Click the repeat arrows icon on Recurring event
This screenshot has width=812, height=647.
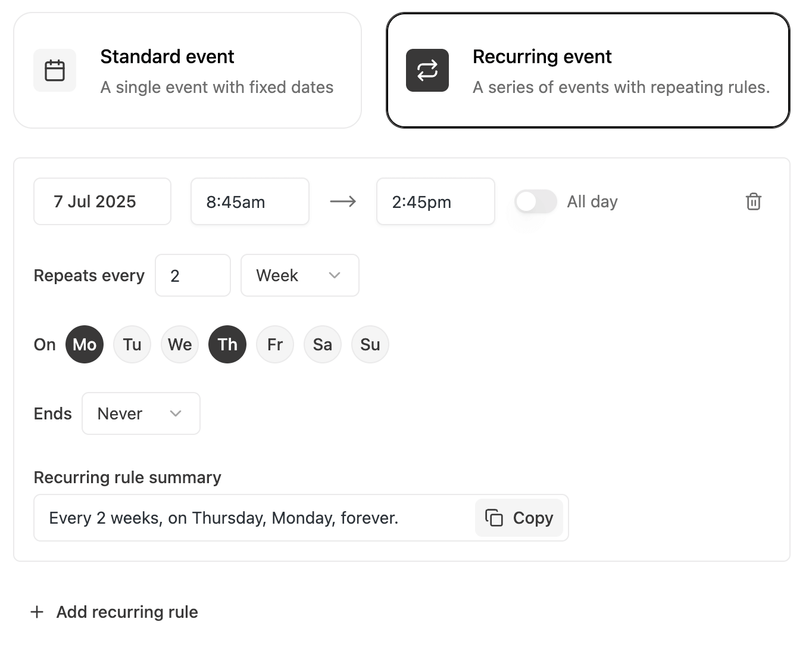(427, 70)
